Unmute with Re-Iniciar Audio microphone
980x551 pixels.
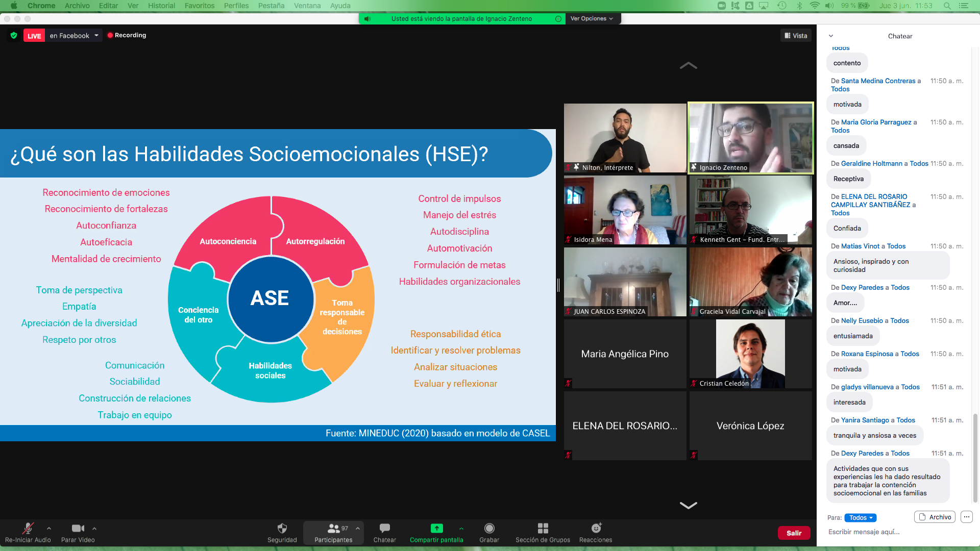pyautogui.click(x=28, y=529)
